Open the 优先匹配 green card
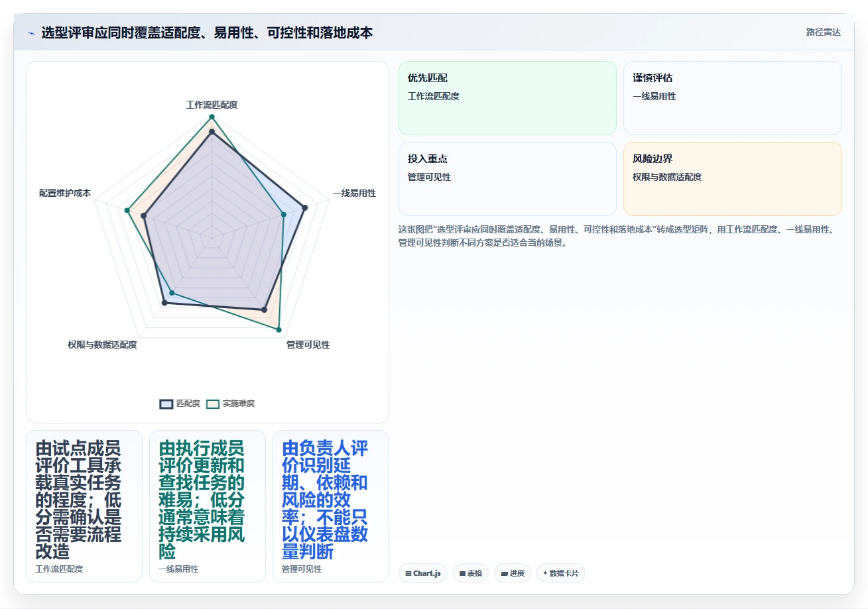The image size is (868, 609). click(x=507, y=98)
